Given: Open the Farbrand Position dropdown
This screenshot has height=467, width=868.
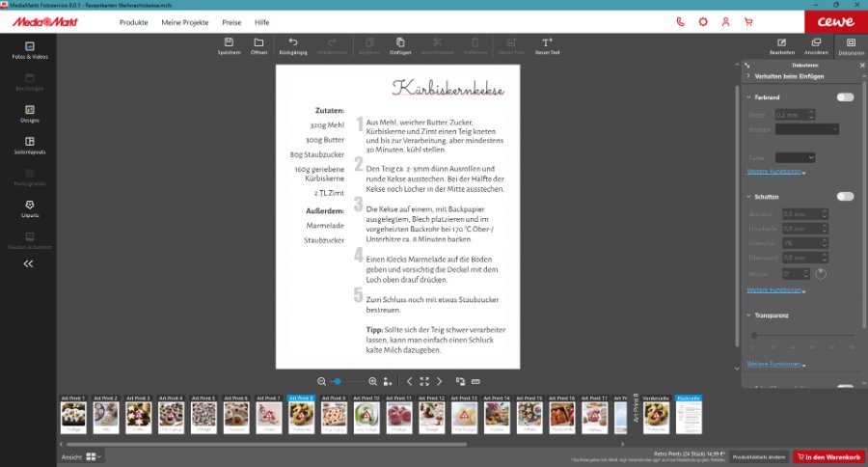Looking at the screenshot, I should tap(807, 129).
